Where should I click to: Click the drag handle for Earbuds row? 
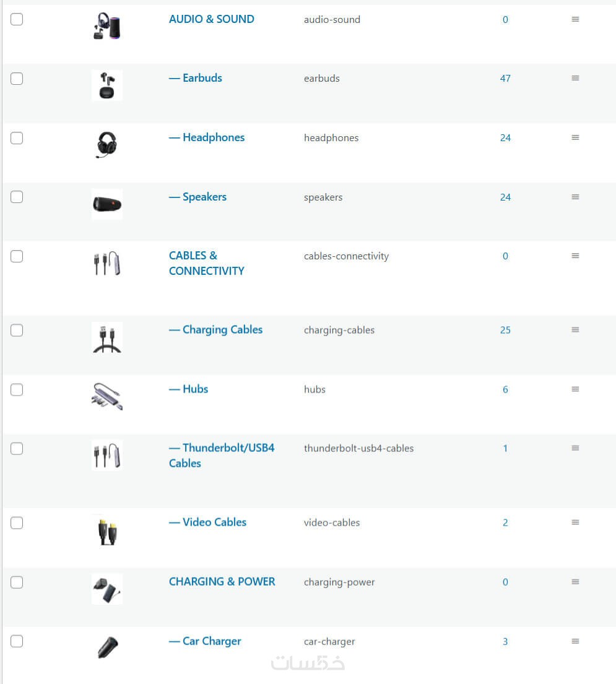pos(575,79)
